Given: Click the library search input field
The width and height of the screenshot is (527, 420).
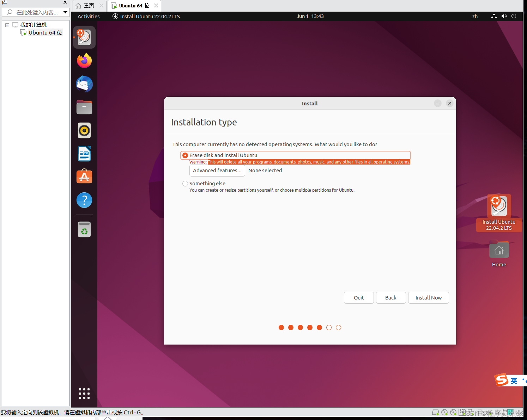Looking at the screenshot, I should (x=36, y=12).
